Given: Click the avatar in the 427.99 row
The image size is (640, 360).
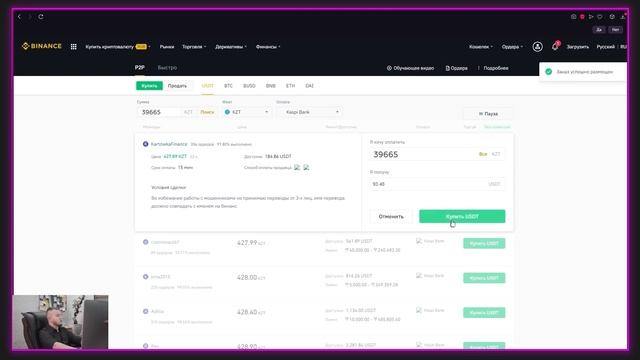Looking at the screenshot, I should pos(145,242).
